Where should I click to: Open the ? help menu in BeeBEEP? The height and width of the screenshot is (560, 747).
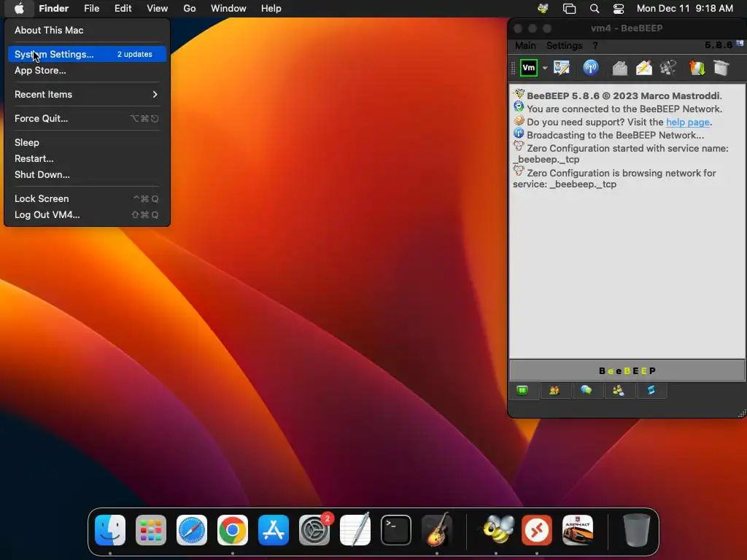click(595, 46)
